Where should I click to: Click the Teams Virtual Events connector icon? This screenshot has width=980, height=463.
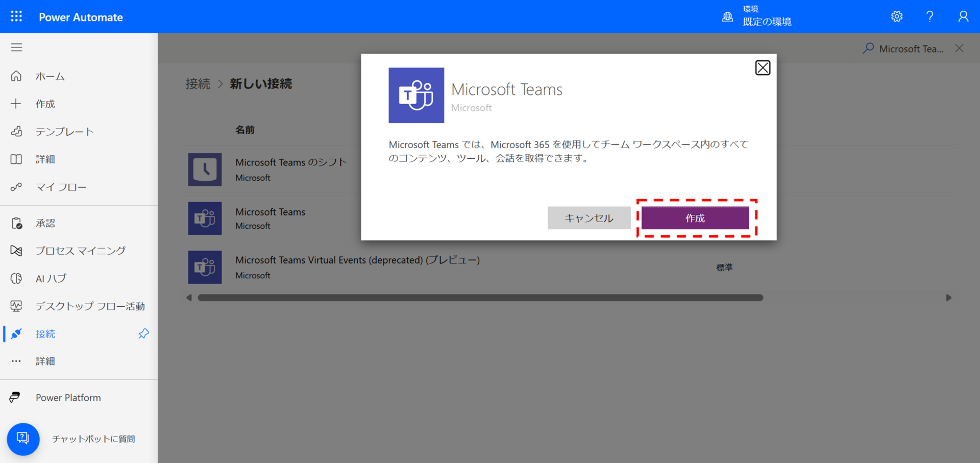(205, 267)
